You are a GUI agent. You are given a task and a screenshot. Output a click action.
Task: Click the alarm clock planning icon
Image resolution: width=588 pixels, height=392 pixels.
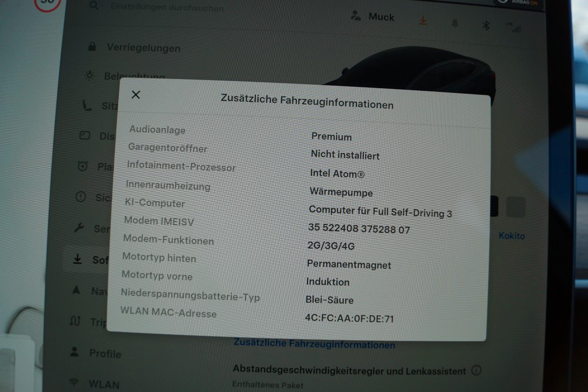[83, 166]
